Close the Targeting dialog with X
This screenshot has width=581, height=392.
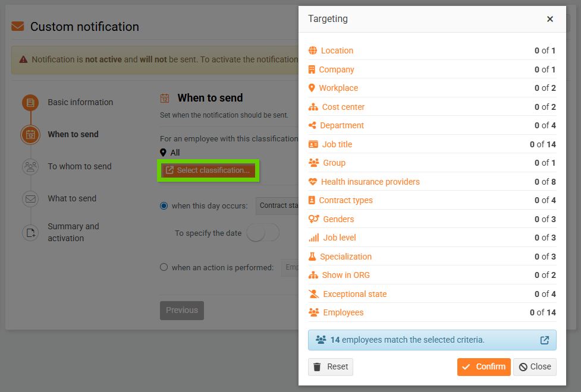[550, 19]
